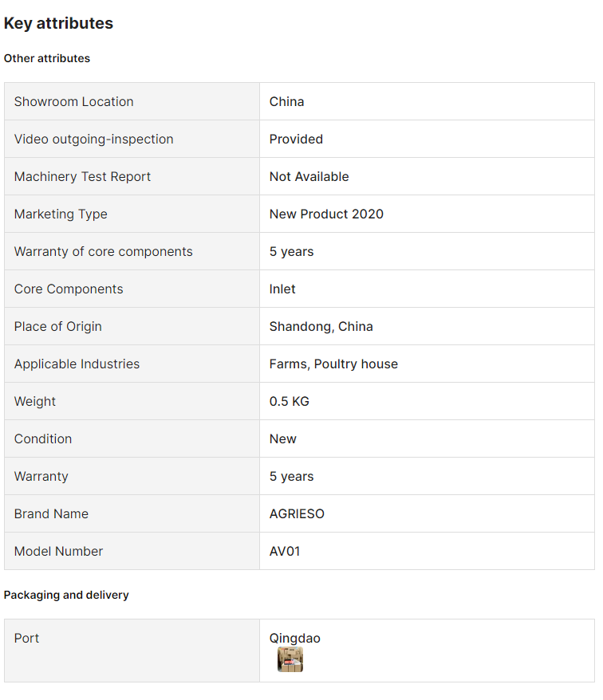The height and width of the screenshot is (700, 603).
Task: Click the Packaging and delivery heading
Action: (66, 595)
